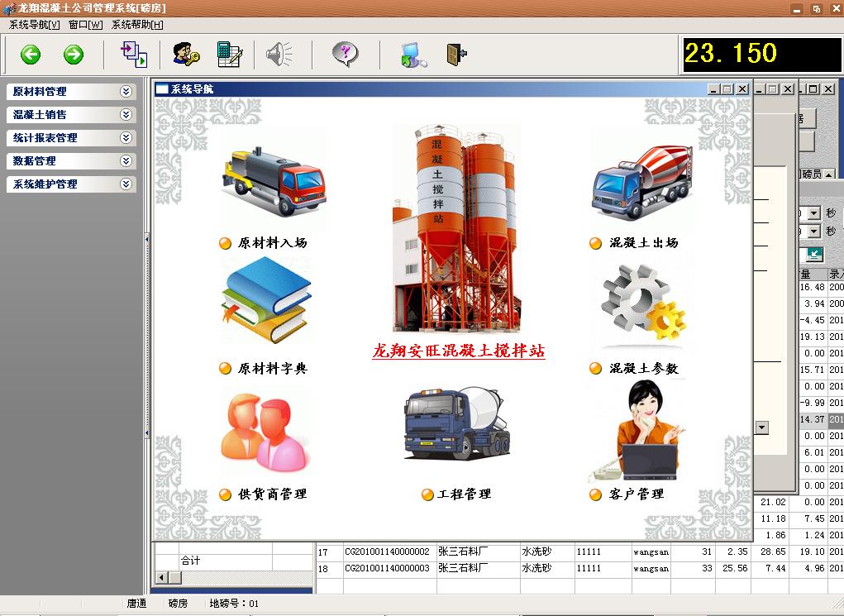Click the green back arrow in toolbar
This screenshot has width=844, height=616.
point(31,55)
